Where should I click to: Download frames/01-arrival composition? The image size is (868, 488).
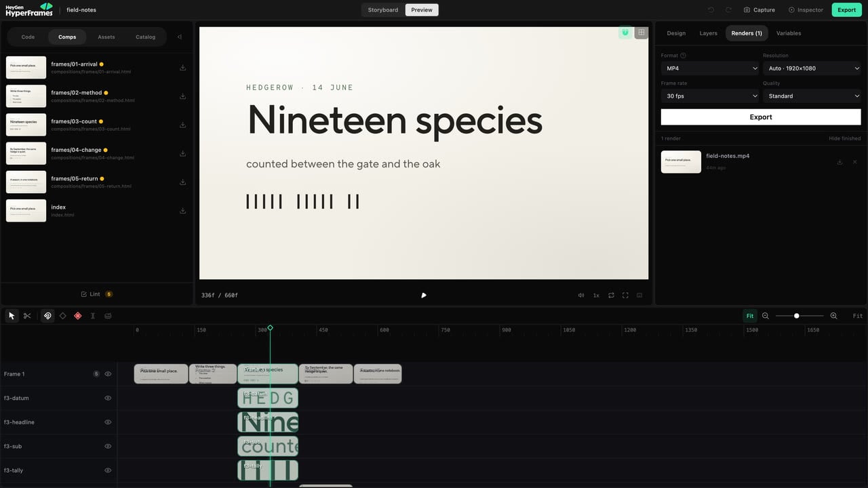tap(182, 68)
